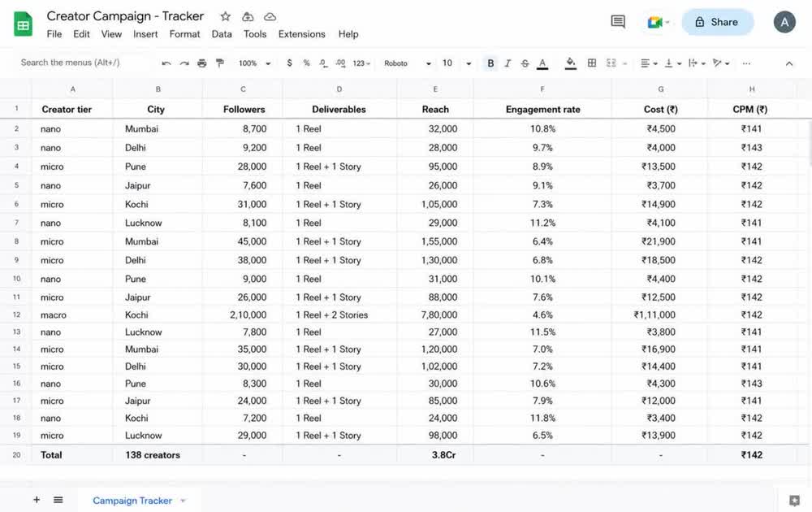Open the Data menu
The image size is (812, 512).
(x=222, y=34)
